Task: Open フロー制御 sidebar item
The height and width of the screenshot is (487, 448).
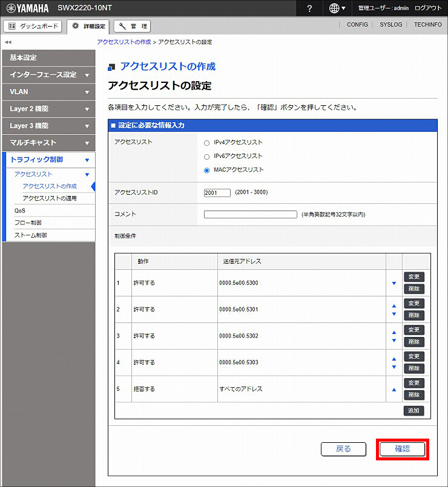Action: coord(28,223)
